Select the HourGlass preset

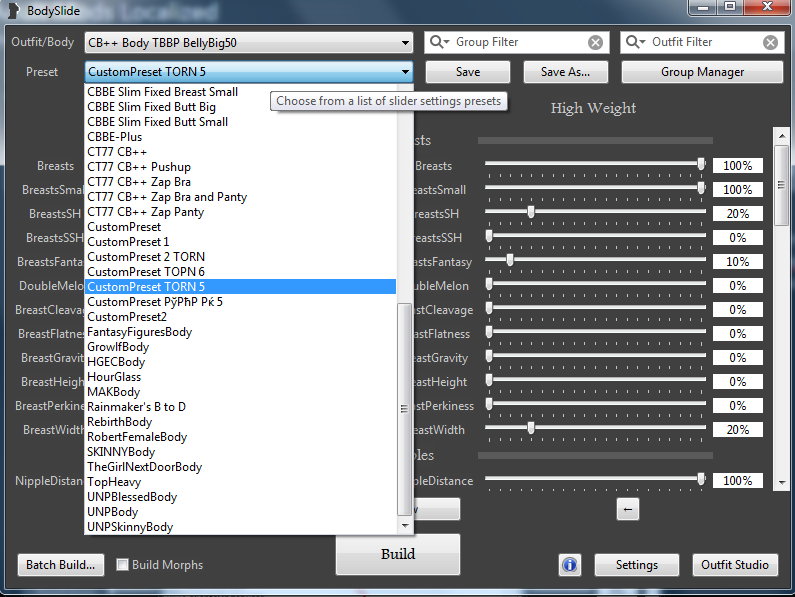click(115, 377)
